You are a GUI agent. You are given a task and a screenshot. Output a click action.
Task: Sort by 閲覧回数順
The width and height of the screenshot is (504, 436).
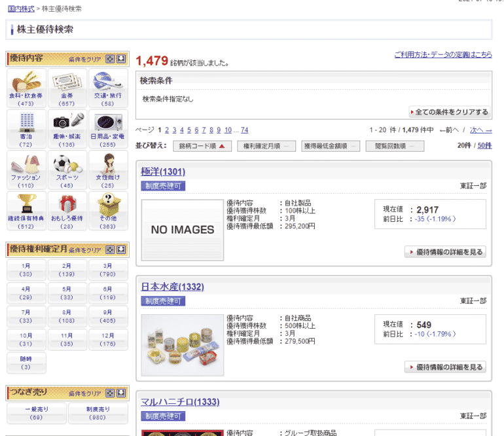coord(395,146)
